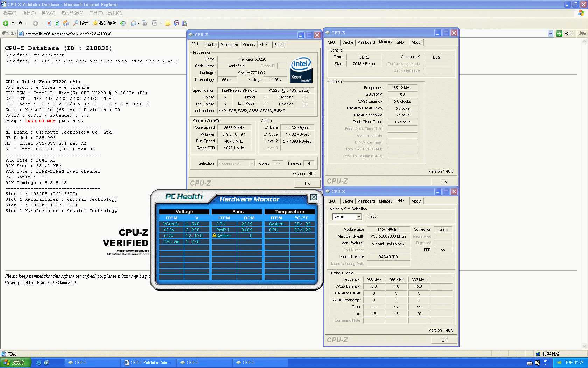Click the Start button
The width and height of the screenshot is (588, 368).
click(x=16, y=363)
